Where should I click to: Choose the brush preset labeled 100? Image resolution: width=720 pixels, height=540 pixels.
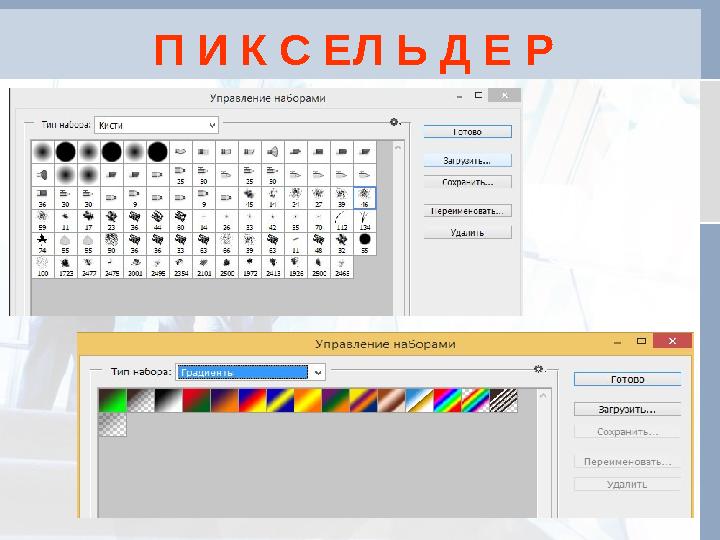(x=43, y=267)
